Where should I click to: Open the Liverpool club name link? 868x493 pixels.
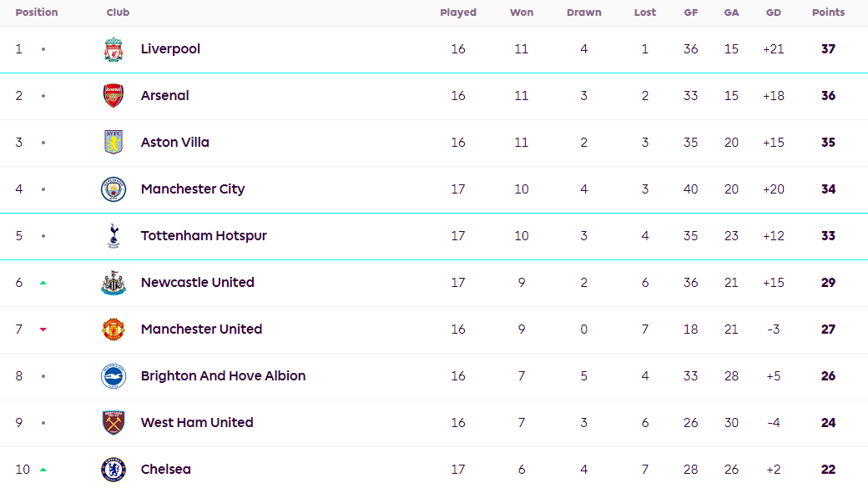170,48
